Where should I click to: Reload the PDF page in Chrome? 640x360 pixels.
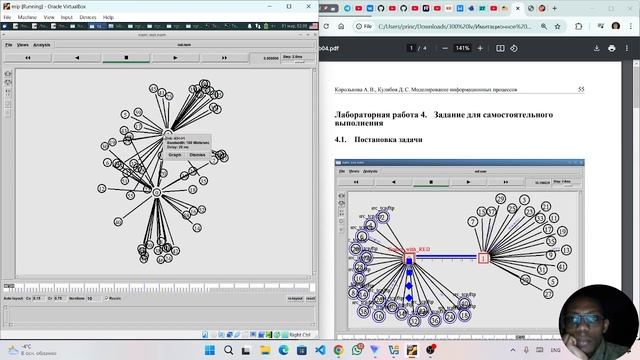click(x=326, y=26)
